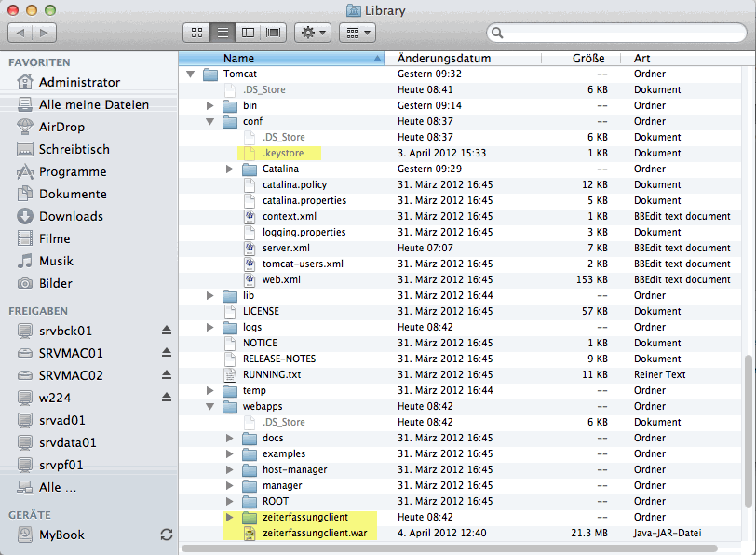This screenshot has width=756, height=555.
Task: Collapse the webapps folder
Action: click(x=210, y=407)
